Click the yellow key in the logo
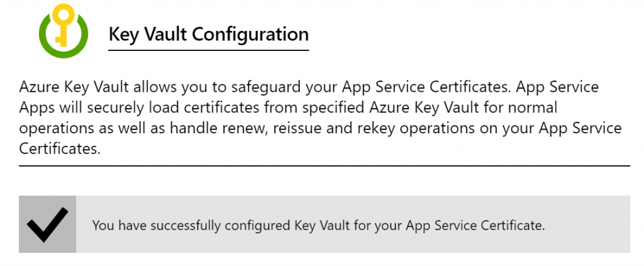 (64, 24)
